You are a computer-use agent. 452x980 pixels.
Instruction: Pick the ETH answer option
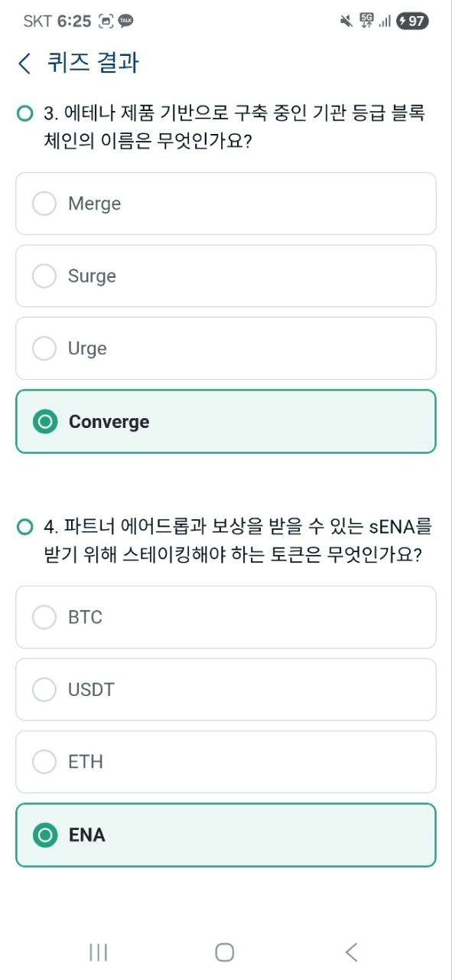point(226,762)
